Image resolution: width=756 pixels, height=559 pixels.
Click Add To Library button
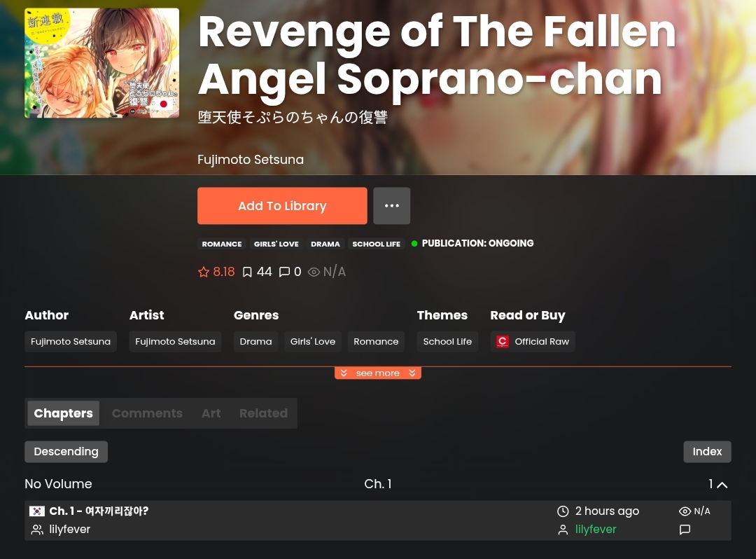tap(282, 206)
